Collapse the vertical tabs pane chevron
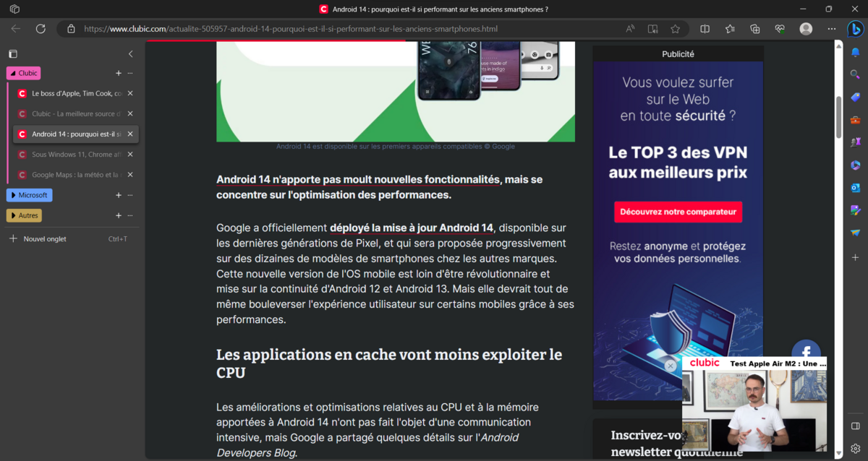Image resolution: width=868 pixels, height=461 pixels. click(x=130, y=53)
